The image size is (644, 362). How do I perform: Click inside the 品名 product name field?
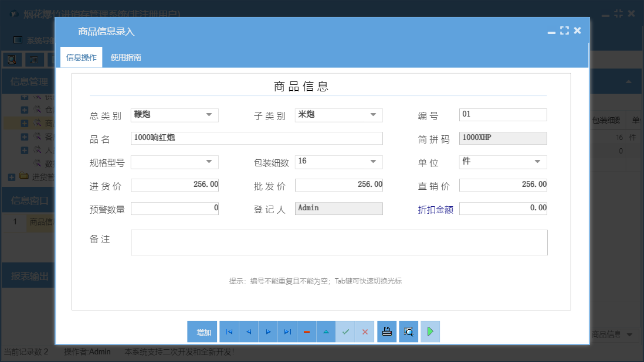pos(256,138)
